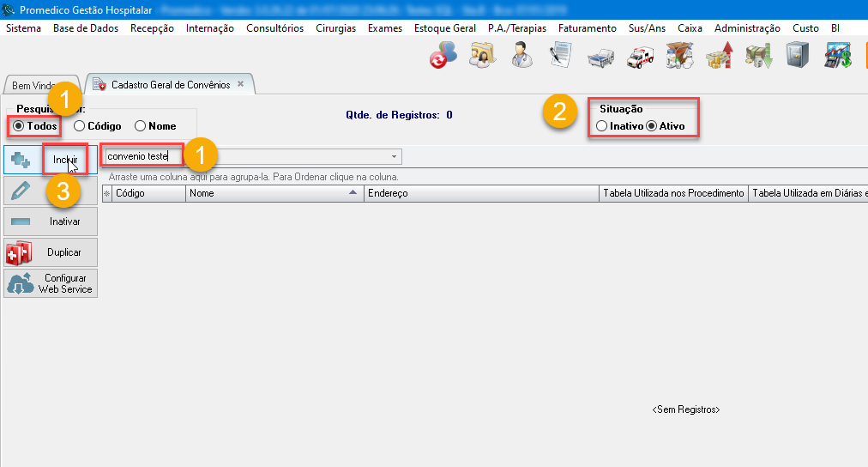Viewport: 868px width, 467px height.
Task: Select the Código search radio button
Action: [80, 126]
